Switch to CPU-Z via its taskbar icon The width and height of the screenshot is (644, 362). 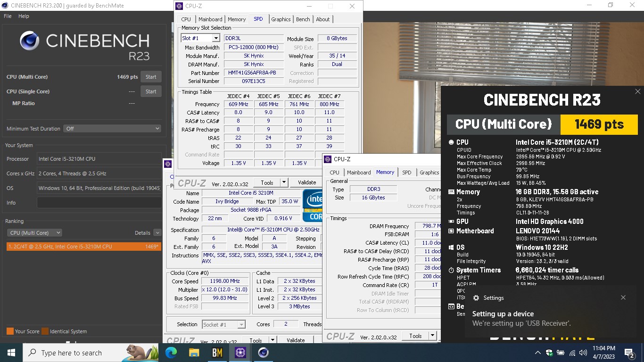[240, 353]
